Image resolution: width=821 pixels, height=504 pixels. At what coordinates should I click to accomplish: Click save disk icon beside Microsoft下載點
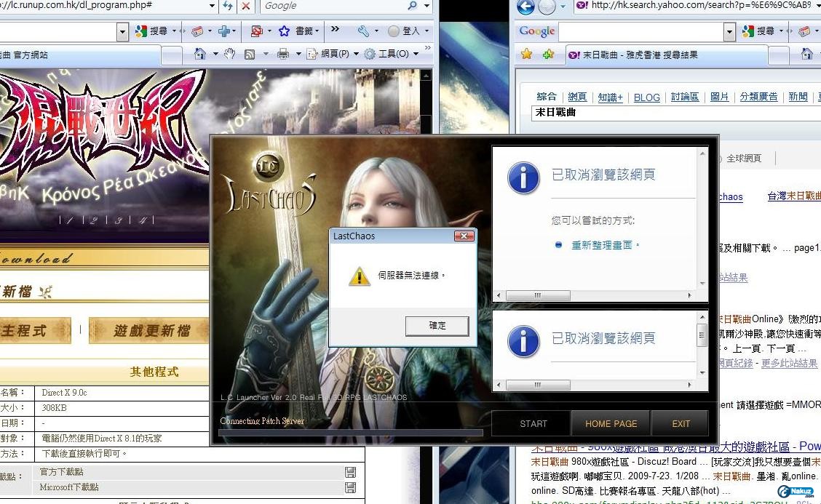click(350, 487)
